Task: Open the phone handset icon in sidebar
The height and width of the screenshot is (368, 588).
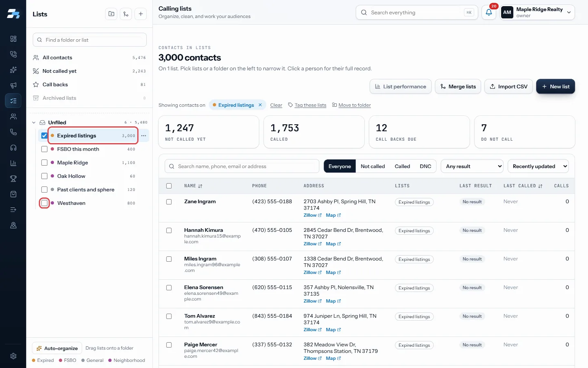Action: (13, 132)
